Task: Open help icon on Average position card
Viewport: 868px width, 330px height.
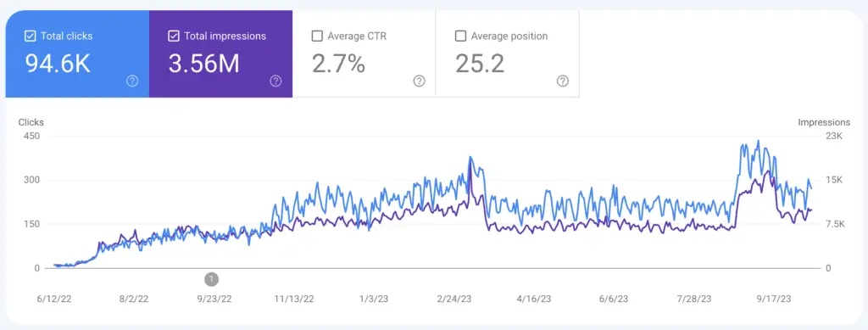Action: [563, 81]
